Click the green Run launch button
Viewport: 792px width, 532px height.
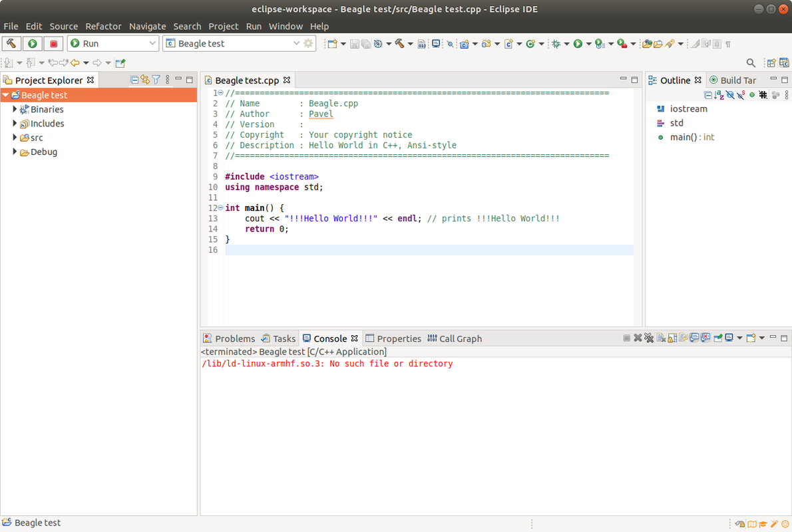coord(33,43)
